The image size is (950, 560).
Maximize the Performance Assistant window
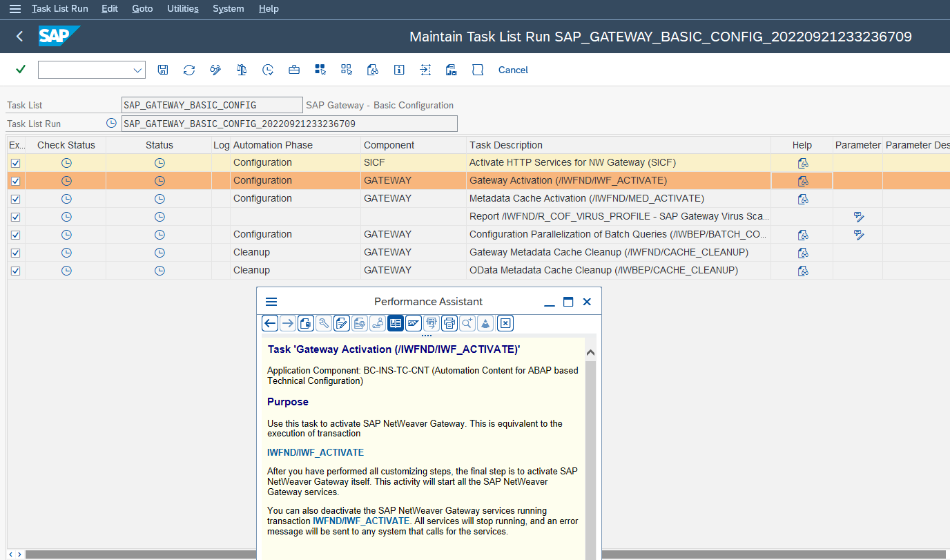[x=568, y=302]
